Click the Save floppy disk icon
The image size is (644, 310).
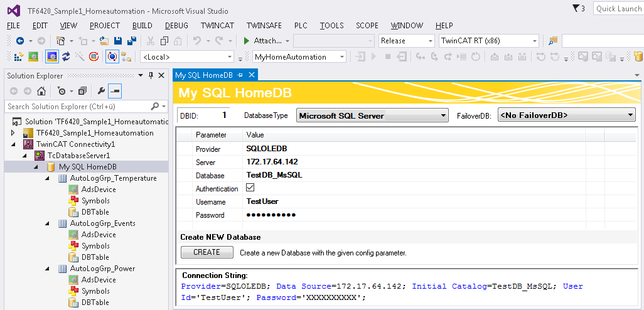click(x=118, y=41)
